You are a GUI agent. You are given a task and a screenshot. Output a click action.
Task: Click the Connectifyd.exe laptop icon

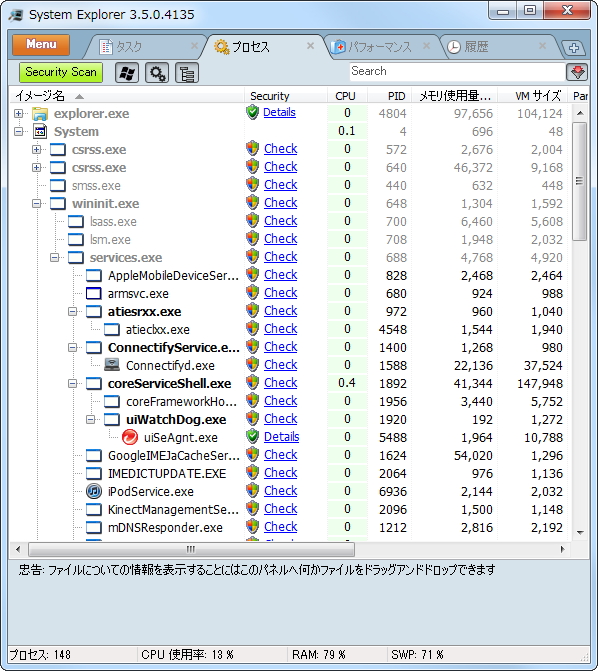pos(112,365)
